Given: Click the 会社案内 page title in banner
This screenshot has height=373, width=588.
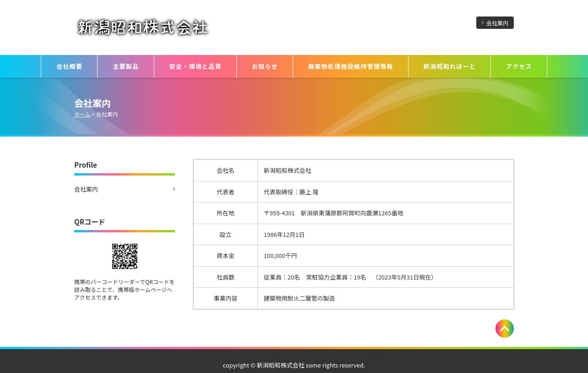Looking at the screenshot, I should tap(93, 103).
